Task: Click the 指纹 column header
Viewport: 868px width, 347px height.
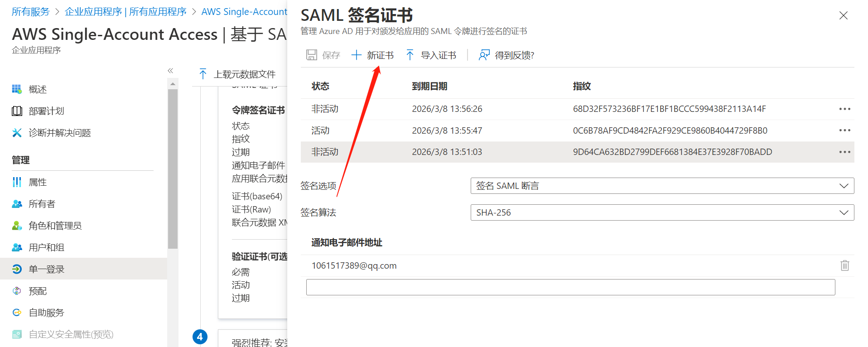Action: click(582, 86)
